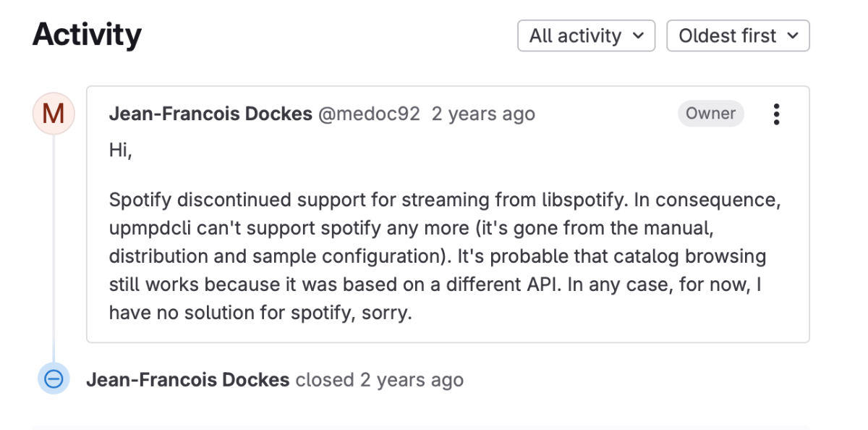
Task: Click the comment's "2 years ago" timestamp
Action: pos(483,114)
